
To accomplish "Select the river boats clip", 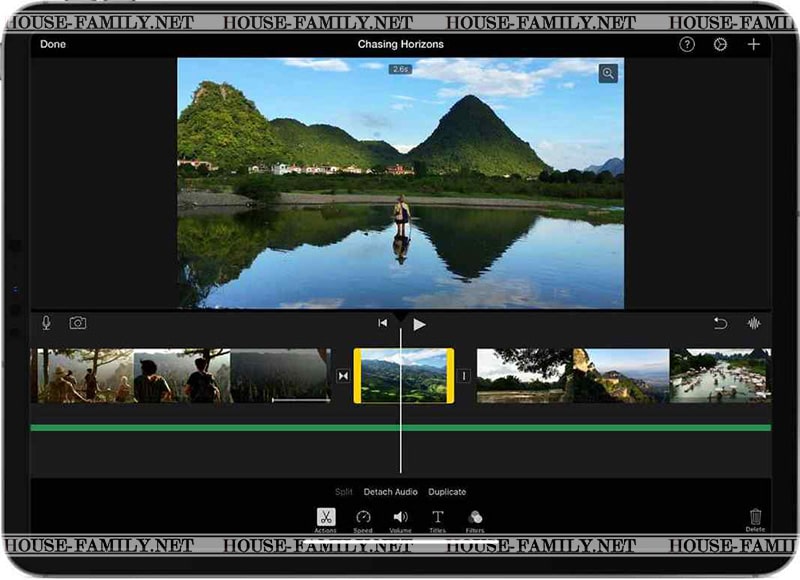I will click(720, 376).
